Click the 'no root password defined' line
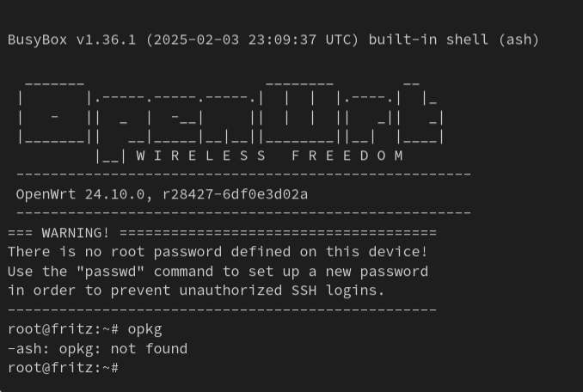This screenshot has height=392, width=583. point(218,252)
